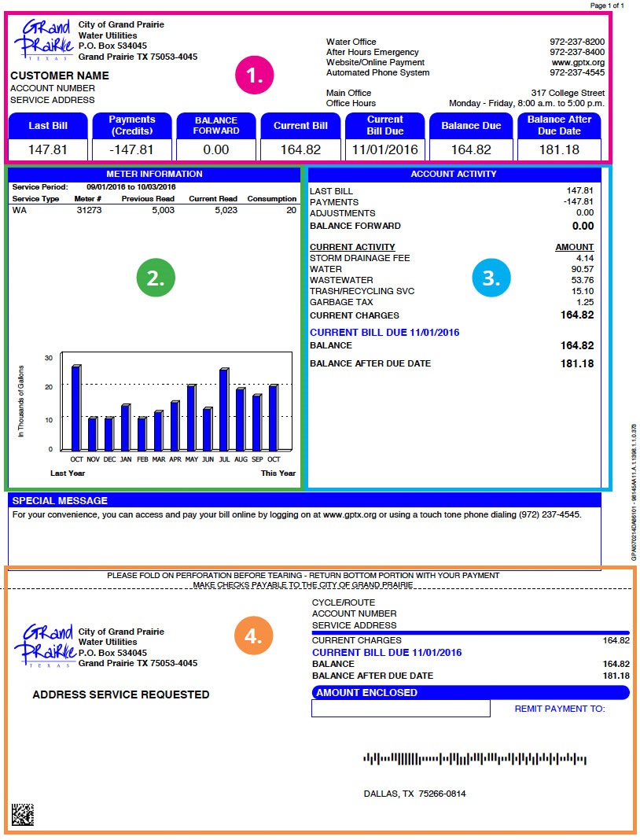
Task: Click the 'Last Year' chart label
Action: pyautogui.click(x=68, y=473)
